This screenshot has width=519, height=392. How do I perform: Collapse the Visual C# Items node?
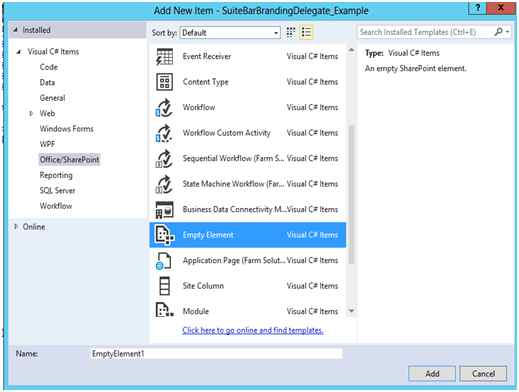click(19, 52)
